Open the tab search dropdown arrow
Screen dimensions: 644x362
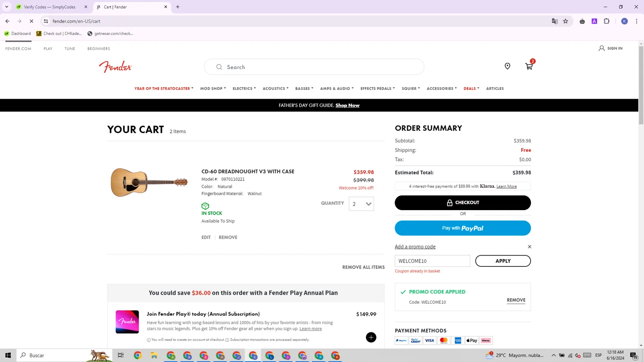(x=6, y=7)
